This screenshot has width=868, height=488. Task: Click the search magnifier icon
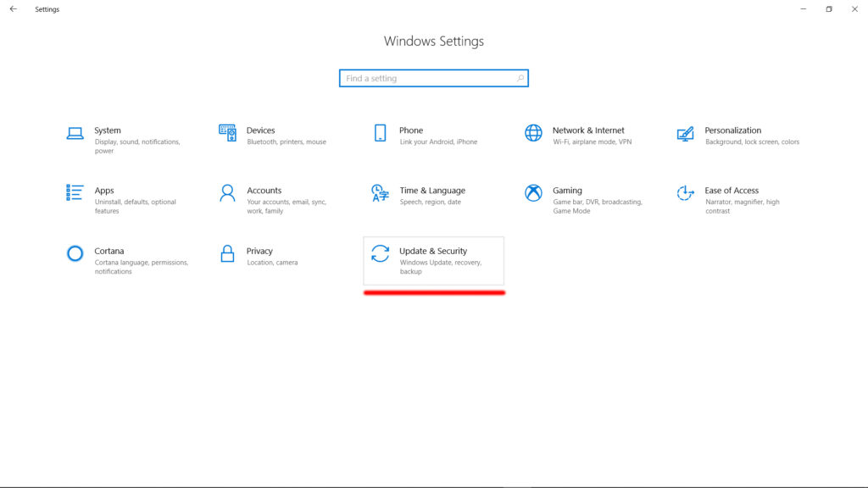(x=520, y=78)
